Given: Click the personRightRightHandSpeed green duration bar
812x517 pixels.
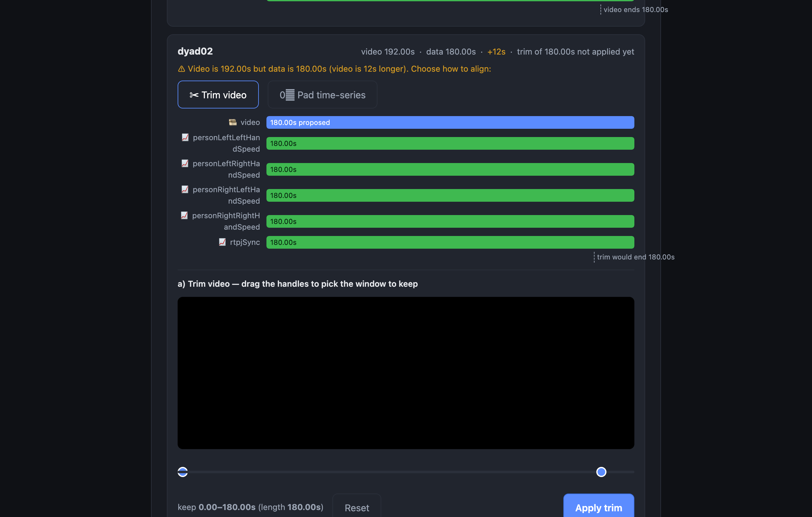Looking at the screenshot, I should (450, 221).
